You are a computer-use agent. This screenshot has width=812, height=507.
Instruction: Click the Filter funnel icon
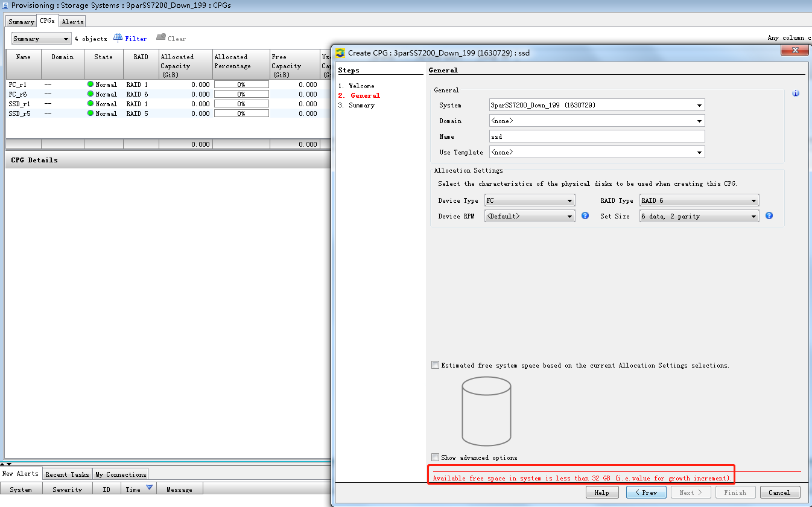tap(118, 38)
